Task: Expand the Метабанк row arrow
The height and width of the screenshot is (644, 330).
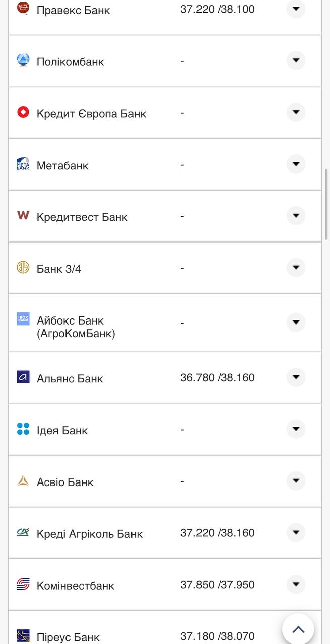Action: point(296,164)
